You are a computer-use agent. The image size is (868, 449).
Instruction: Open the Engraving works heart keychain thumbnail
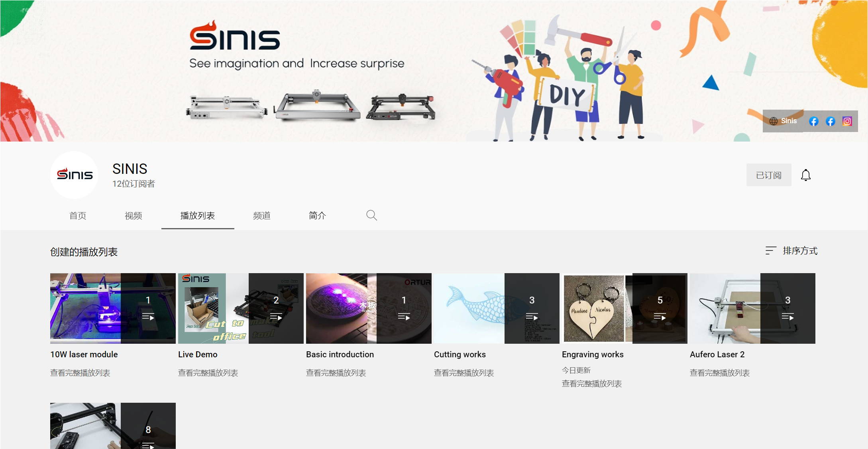[624, 308]
